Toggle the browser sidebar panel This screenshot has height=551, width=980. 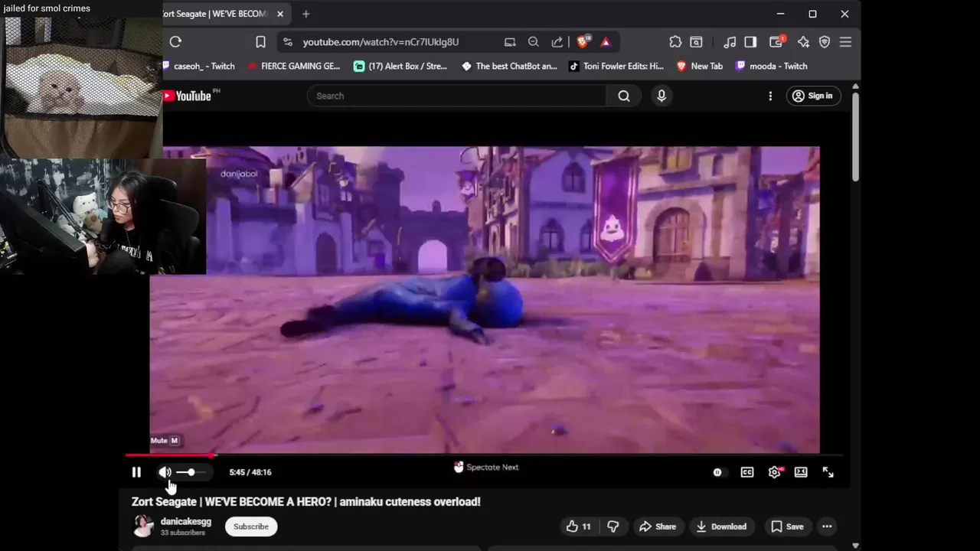[750, 42]
